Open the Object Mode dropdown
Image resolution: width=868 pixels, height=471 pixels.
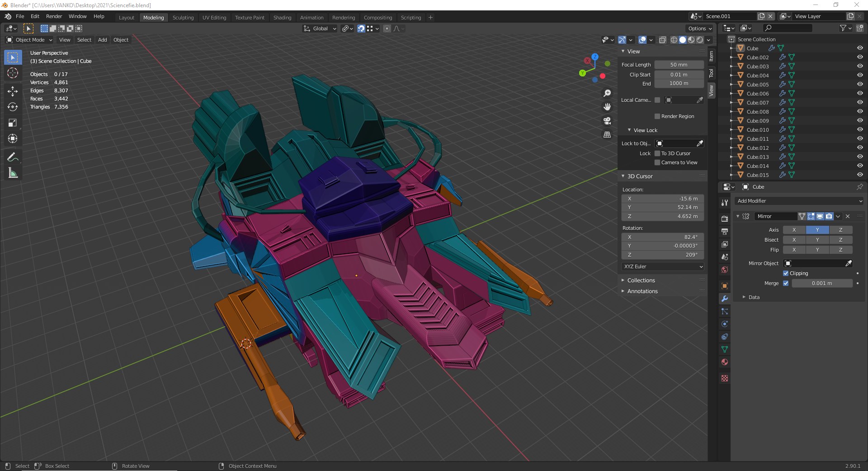[x=29, y=40]
